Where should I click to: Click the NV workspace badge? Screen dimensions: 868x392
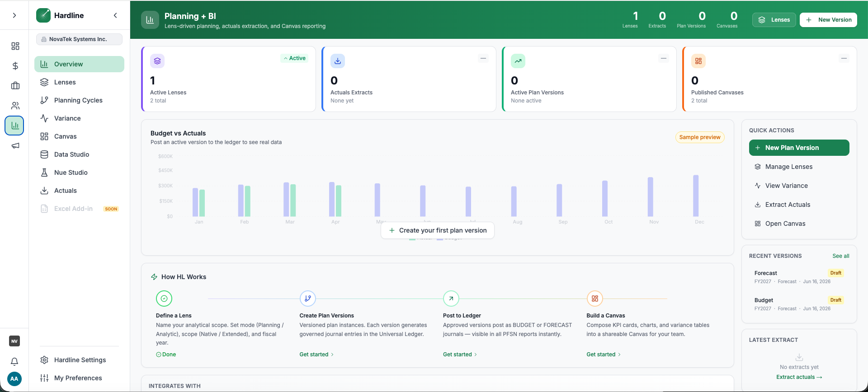pyautogui.click(x=14, y=341)
